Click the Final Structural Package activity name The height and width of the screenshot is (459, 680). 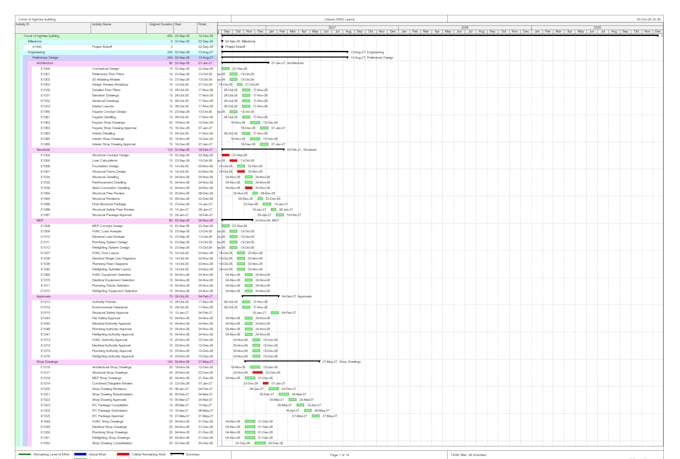[x=109, y=204]
